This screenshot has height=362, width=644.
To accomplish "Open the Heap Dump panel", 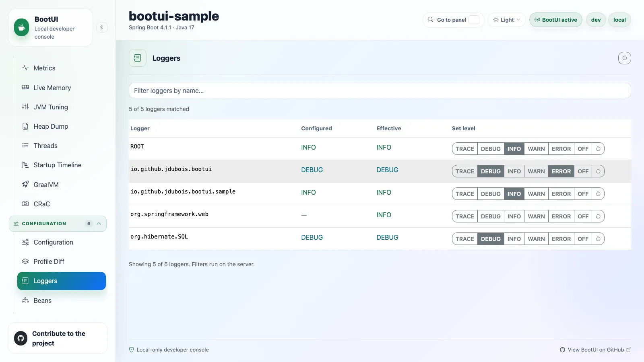I will coord(61,126).
